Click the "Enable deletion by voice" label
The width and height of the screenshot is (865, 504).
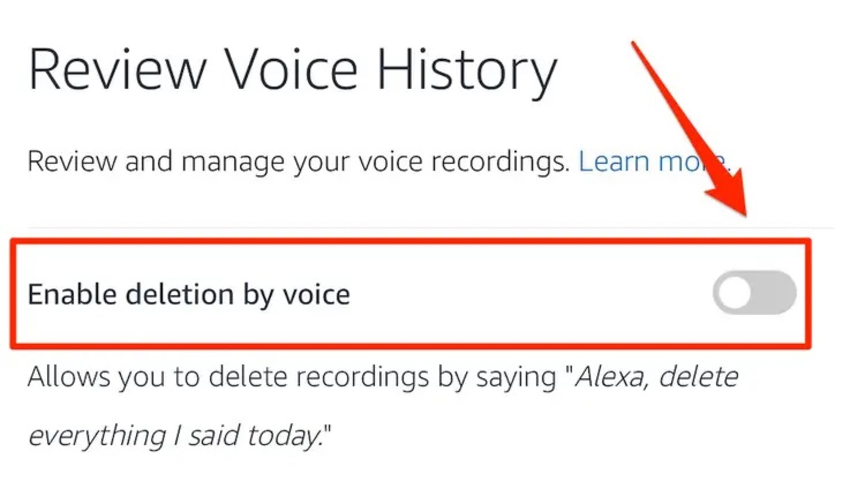[x=189, y=295]
